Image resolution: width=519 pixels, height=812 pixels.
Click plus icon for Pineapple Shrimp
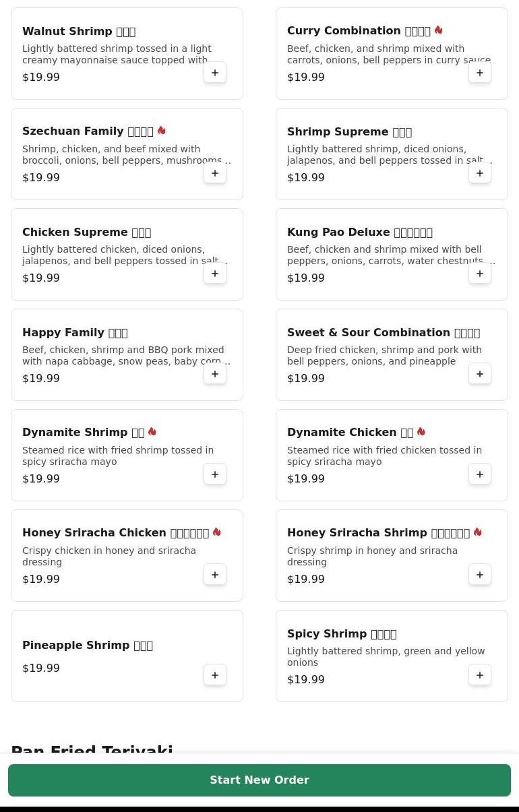215,675
